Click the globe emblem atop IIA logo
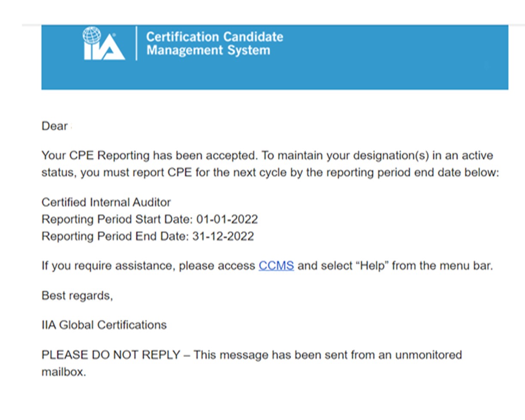 point(92,35)
